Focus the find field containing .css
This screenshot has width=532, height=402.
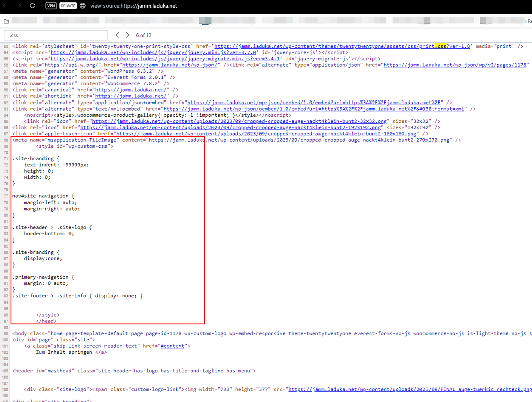(x=56, y=35)
